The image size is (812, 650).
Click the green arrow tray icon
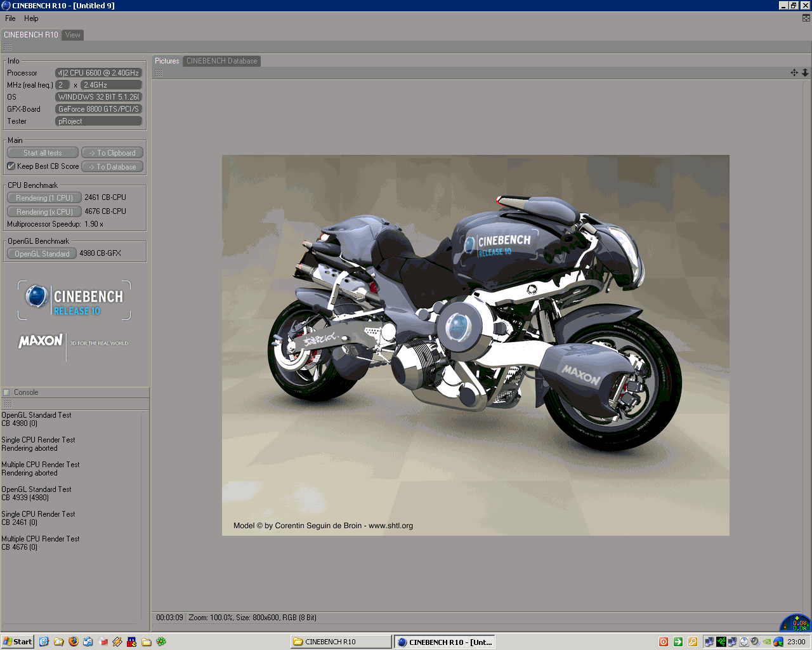[x=678, y=642]
